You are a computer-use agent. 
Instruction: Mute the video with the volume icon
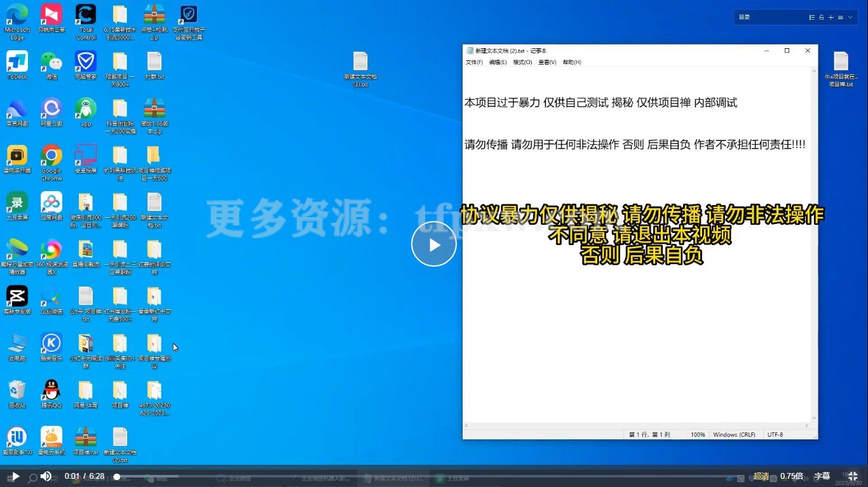point(46,476)
